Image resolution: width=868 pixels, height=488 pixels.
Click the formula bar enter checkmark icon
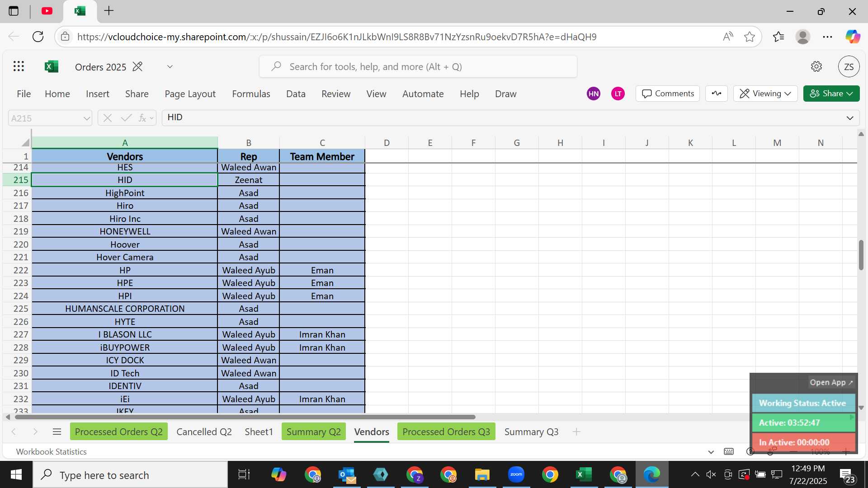point(126,118)
